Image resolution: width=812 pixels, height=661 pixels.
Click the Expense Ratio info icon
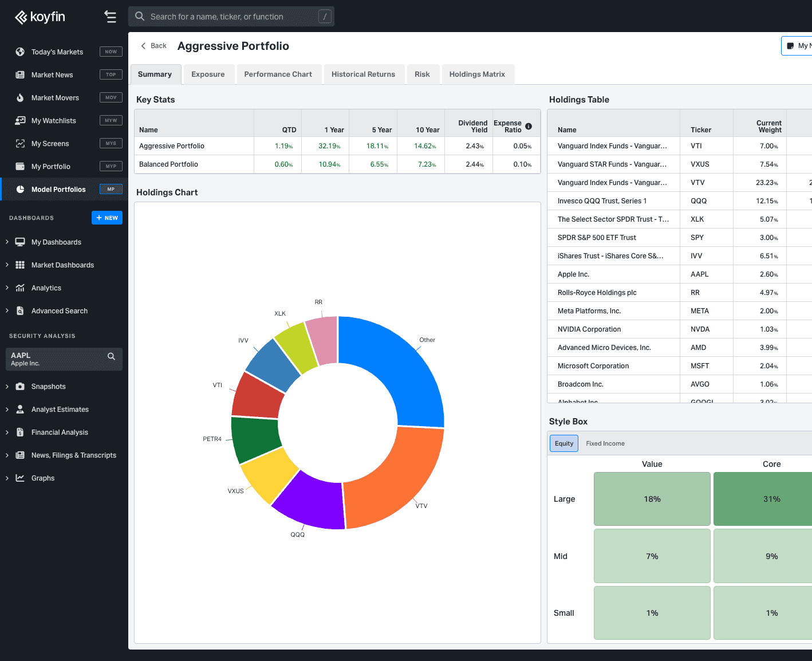(529, 126)
